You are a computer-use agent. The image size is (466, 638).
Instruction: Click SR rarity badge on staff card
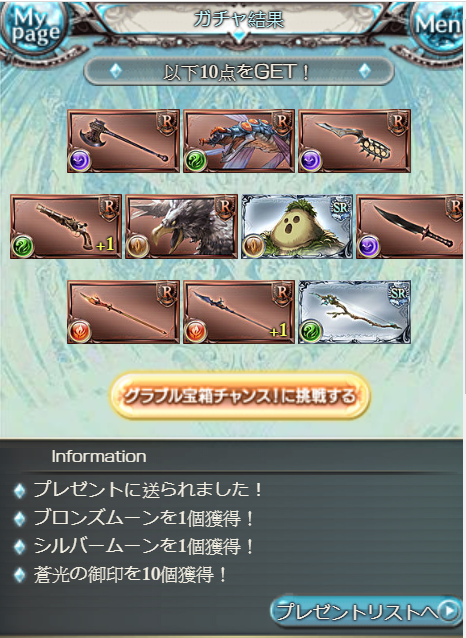tap(398, 295)
